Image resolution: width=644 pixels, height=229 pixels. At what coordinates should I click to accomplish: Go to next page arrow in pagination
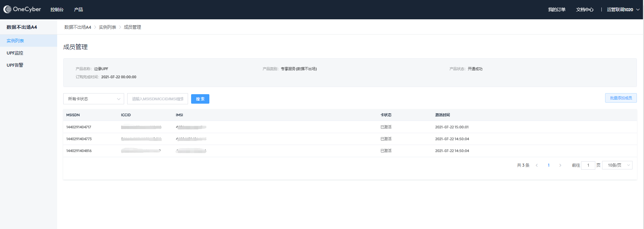(x=560, y=165)
